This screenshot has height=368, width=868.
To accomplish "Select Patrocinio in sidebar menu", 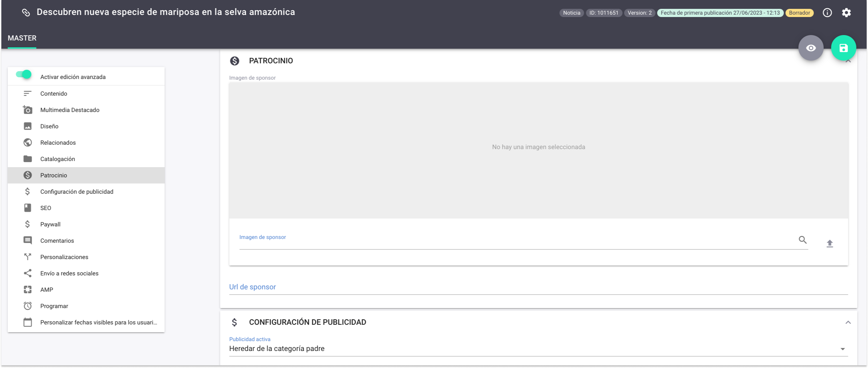I will pos(86,175).
